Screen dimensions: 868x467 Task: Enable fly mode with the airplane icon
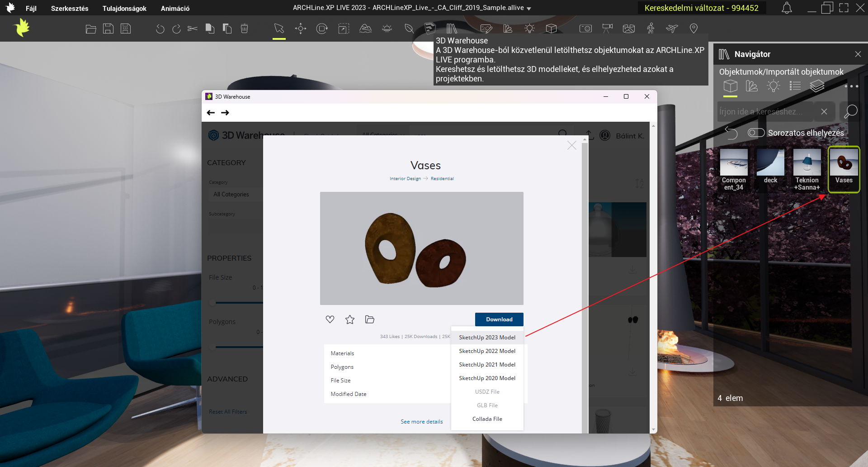[672, 29]
